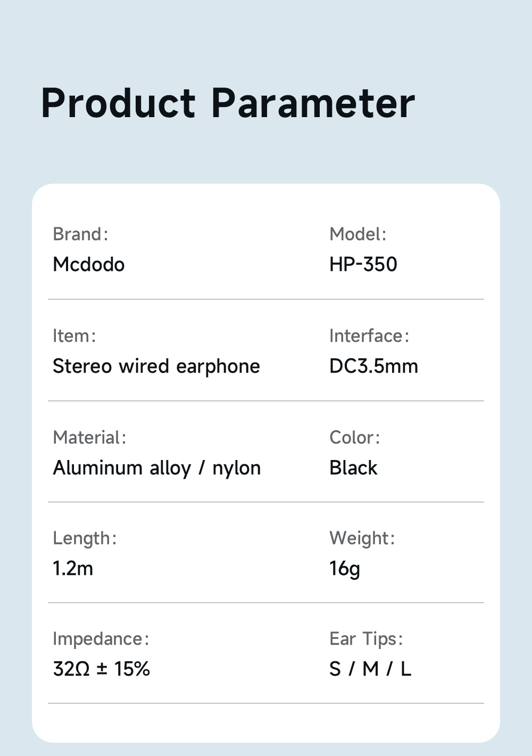The height and width of the screenshot is (756, 532).
Task: Select the 16g weight value
Action: pos(345,569)
